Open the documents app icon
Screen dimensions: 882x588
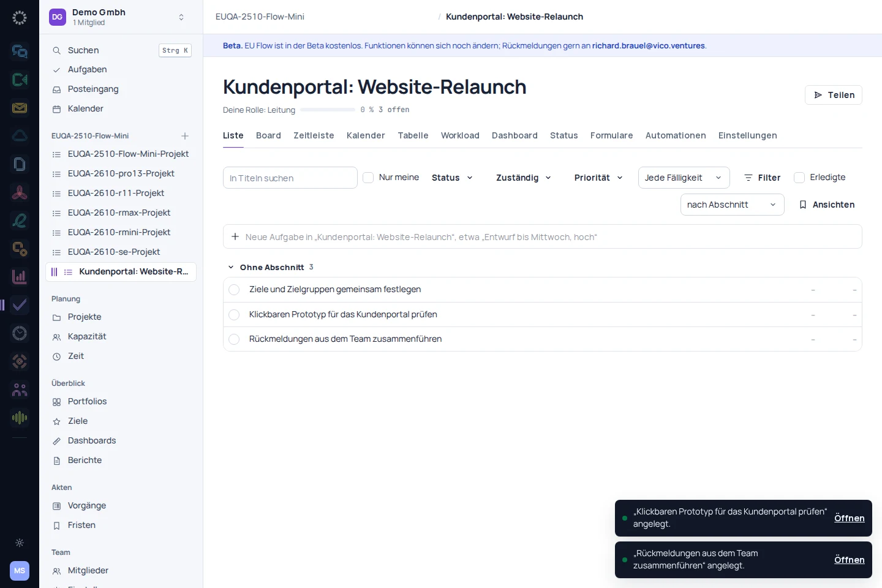tap(20, 164)
